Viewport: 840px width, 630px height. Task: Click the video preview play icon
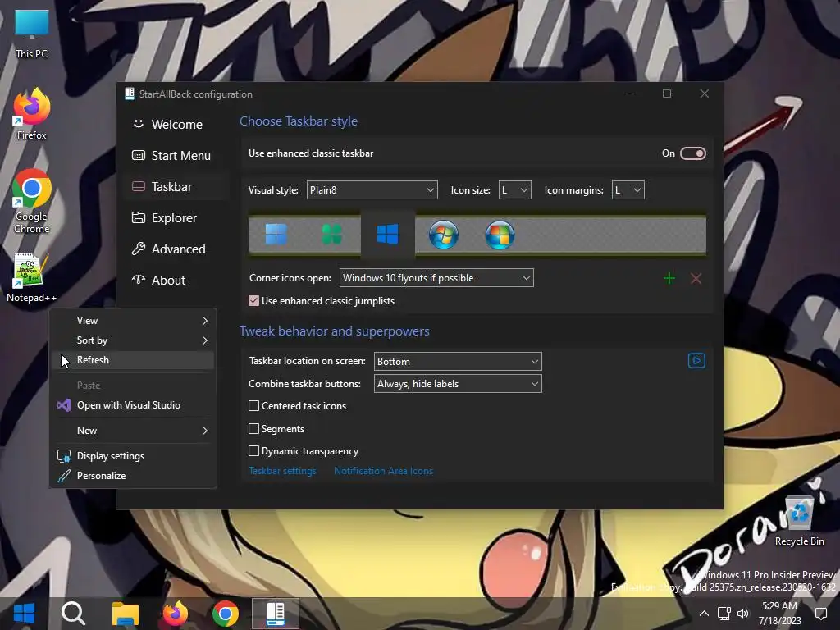(x=696, y=361)
